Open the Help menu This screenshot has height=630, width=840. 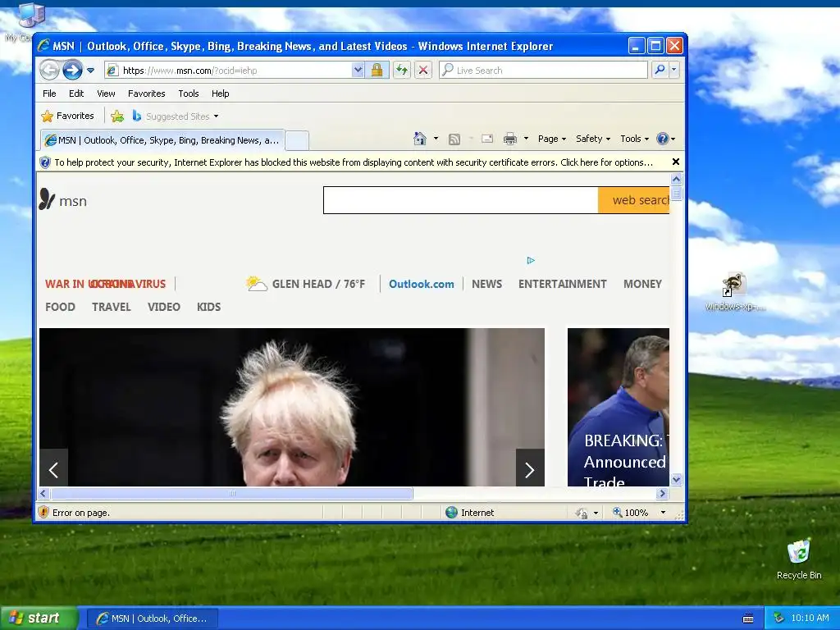[x=220, y=94]
